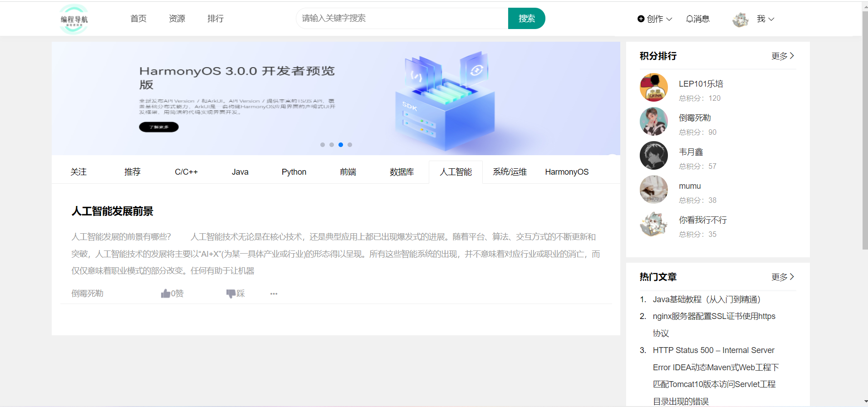Viewport: 868px width, 407px height.
Task: Open the article's three-dots more menu
Action: [274, 294]
